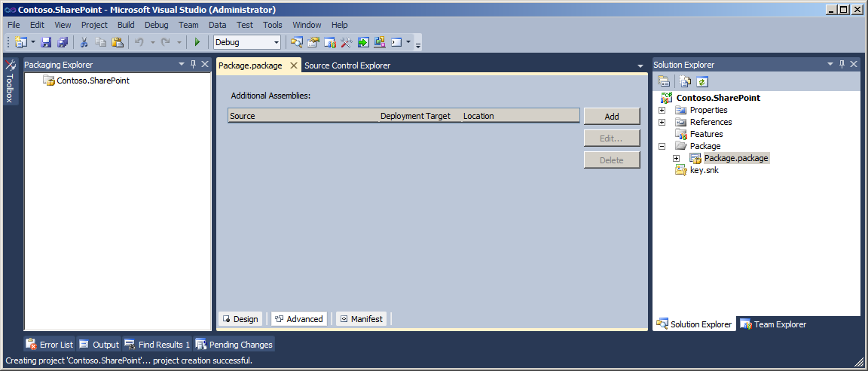Expand the References node
868x371 pixels.
[x=662, y=122]
